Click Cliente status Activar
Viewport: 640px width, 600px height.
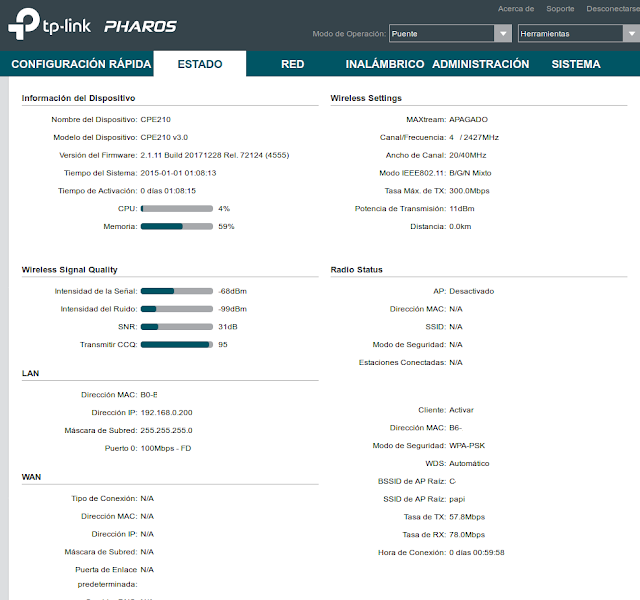(x=461, y=410)
